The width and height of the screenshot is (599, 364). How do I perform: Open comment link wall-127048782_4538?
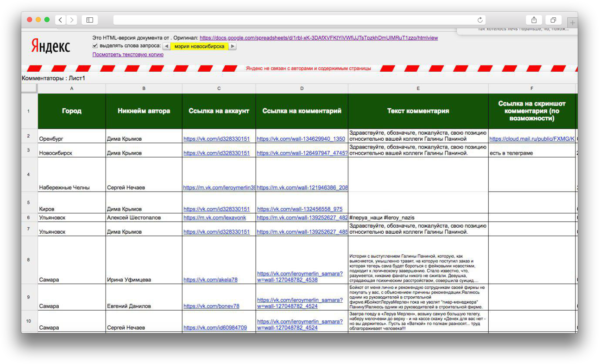[300, 277]
